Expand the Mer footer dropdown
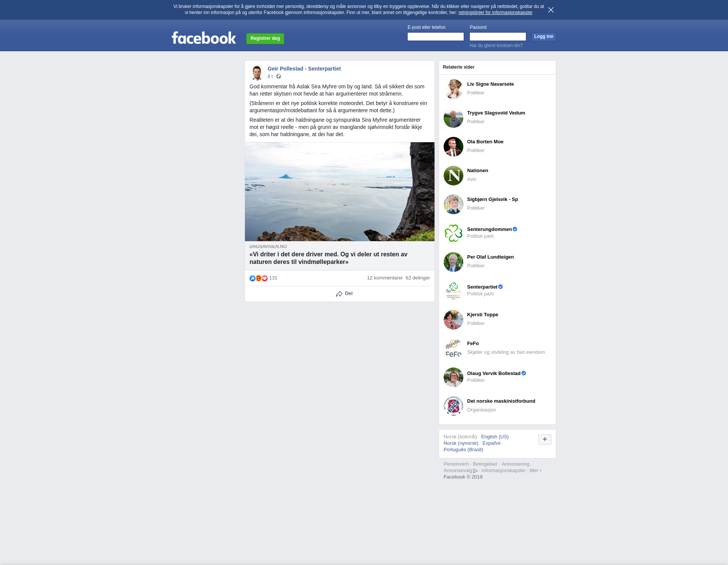Viewport: 728px width, 565px height. point(535,471)
